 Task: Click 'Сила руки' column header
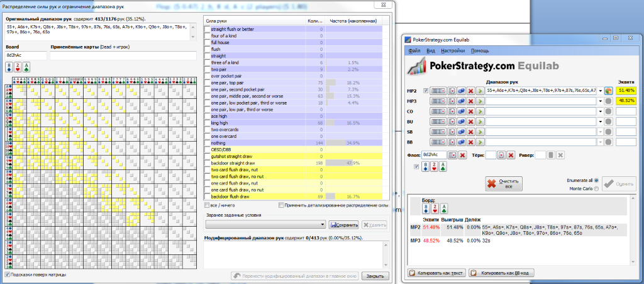pos(255,21)
